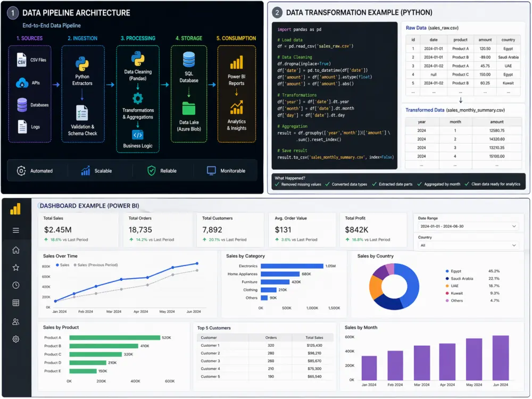The height and width of the screenshot is (399, 532).
Task: Click the Databases cylinder icon in Sources
Action: click(22, 105)
